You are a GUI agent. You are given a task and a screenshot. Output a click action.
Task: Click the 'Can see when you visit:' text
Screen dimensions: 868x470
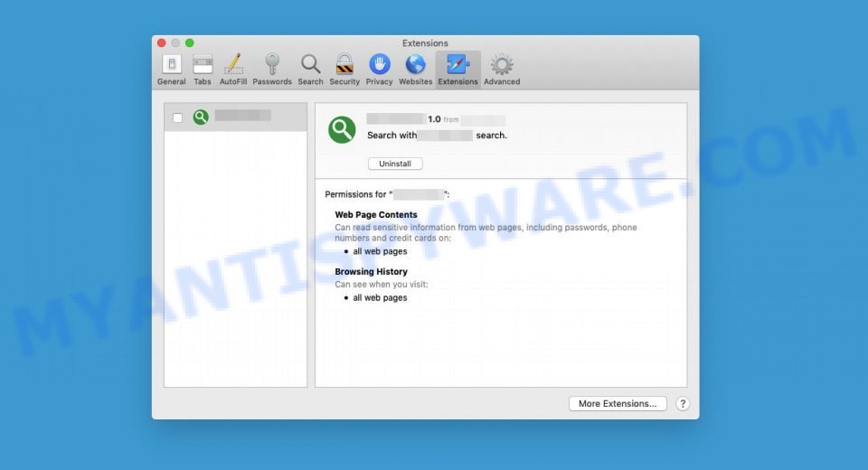(x=382, y=285)
